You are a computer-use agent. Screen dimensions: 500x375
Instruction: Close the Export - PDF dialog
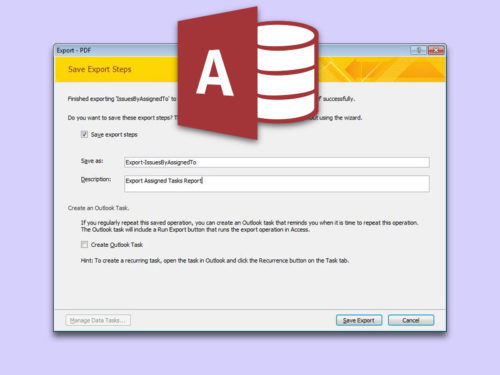[436, 50]
